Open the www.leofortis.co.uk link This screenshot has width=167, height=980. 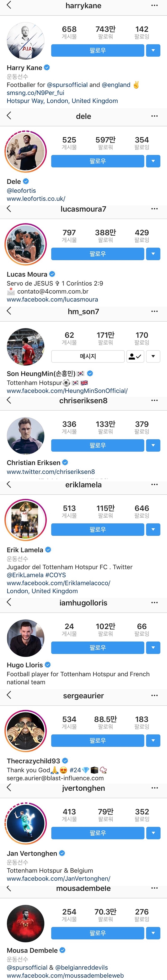[36, 199]
